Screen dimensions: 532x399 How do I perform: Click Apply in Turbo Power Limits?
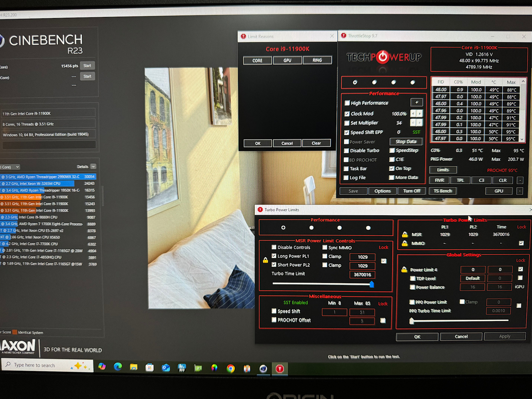(x=505, y=336)
